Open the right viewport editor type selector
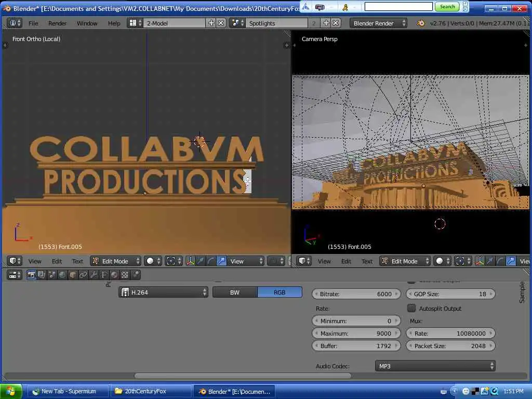Screen dimensions: 532x399 304,261
